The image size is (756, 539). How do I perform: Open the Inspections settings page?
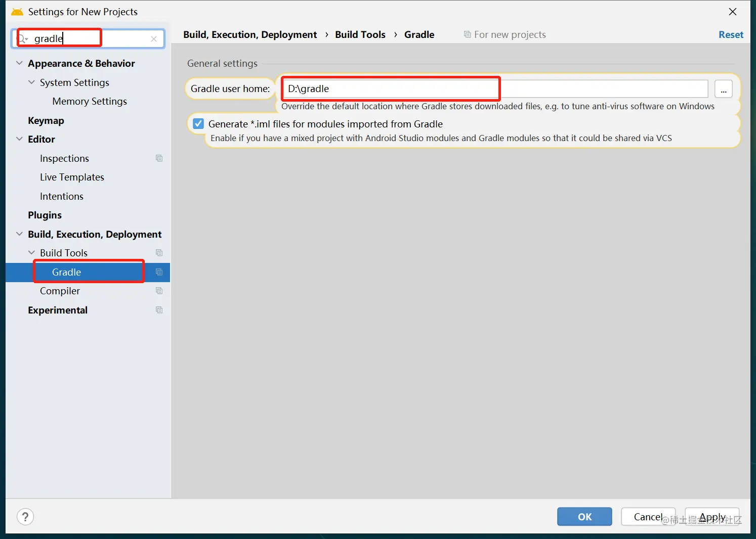pos(64,158)
